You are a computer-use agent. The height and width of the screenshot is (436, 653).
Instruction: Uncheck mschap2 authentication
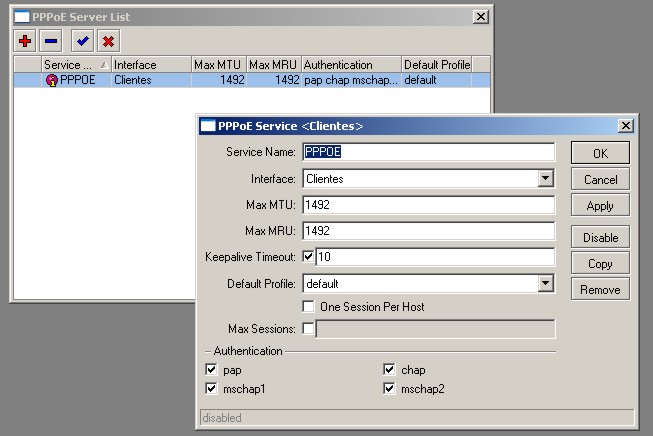click(389, 389)
